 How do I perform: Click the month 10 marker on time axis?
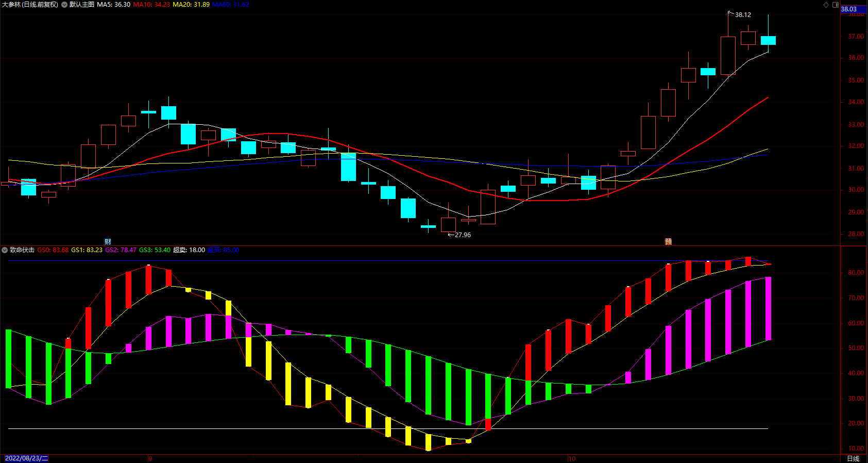[x=572, y=458]
